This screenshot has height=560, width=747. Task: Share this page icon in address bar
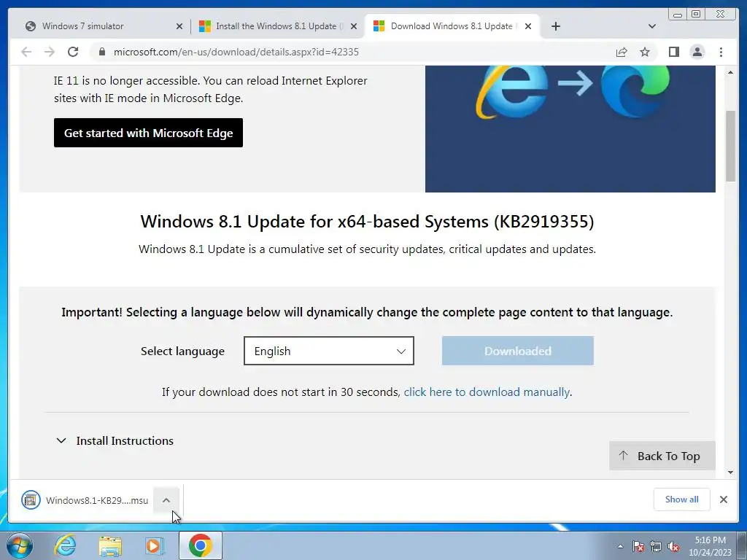(x=622, y=52)
